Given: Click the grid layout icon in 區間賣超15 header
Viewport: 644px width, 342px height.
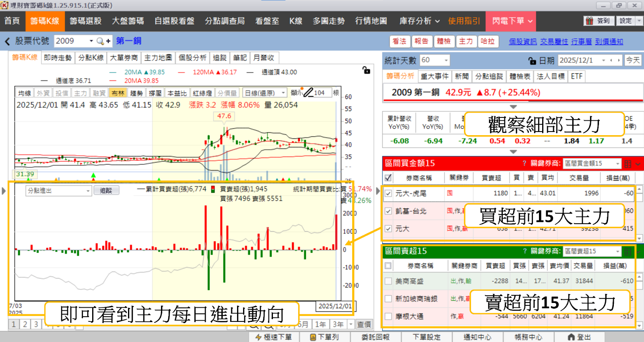Looking at the screenshot, I should [627, 251].
